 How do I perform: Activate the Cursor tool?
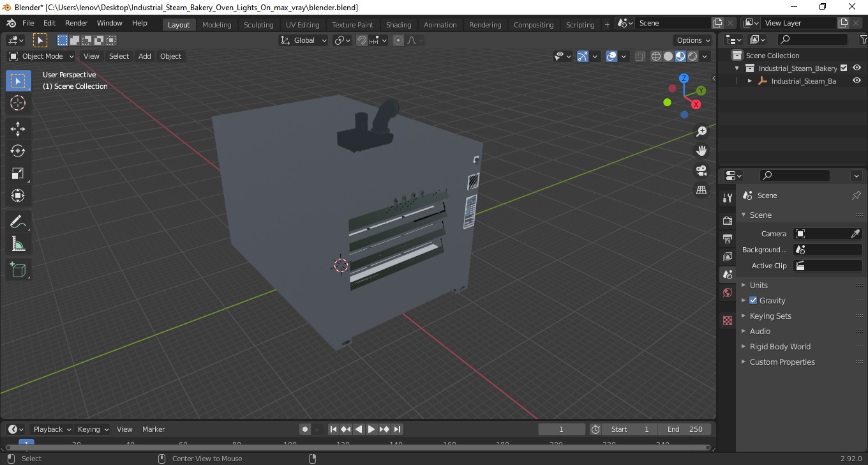coord(18,103)
